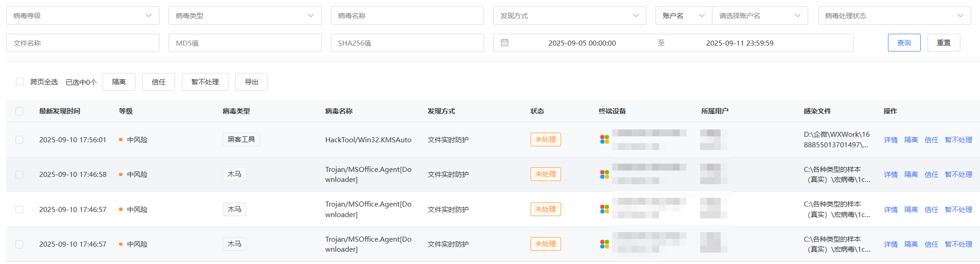Expand the 请选择账户名 selector
980x264 pixels.
(x=759, y=16)
